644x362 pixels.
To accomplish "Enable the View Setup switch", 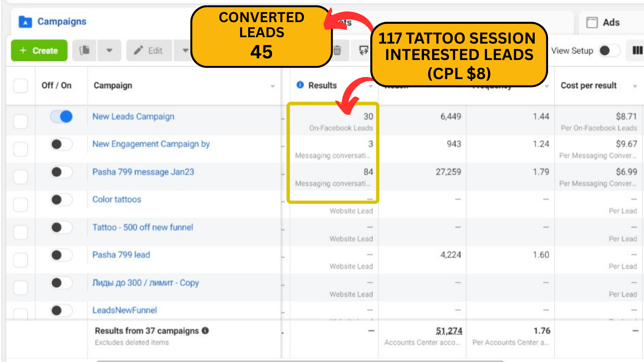I will (x=609, y=51).
